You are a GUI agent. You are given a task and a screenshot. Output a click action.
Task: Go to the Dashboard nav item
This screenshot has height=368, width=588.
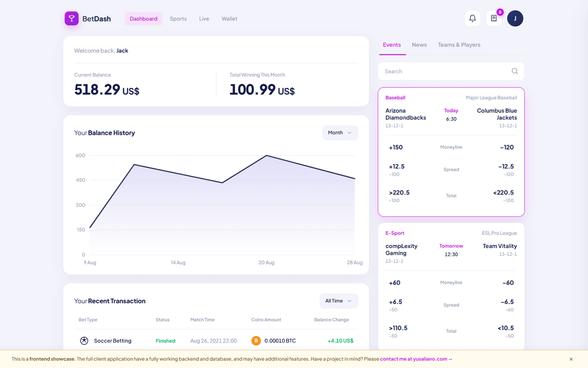(143, 19)
